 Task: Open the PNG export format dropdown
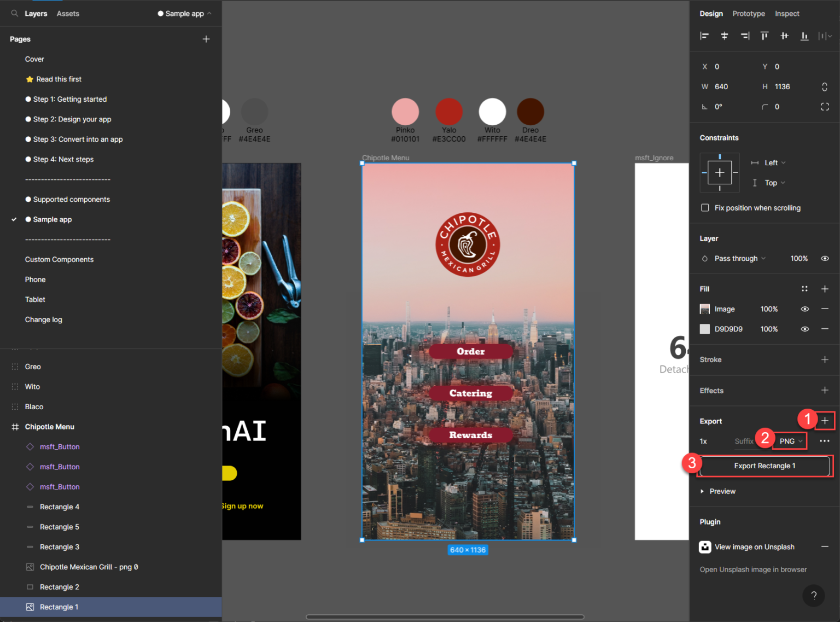[x=789, y=441]
